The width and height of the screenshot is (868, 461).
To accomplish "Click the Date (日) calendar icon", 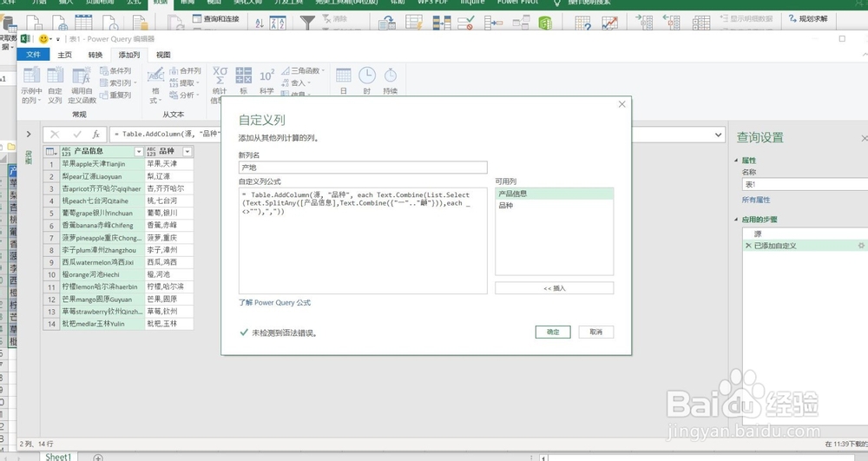I will 343,76.
